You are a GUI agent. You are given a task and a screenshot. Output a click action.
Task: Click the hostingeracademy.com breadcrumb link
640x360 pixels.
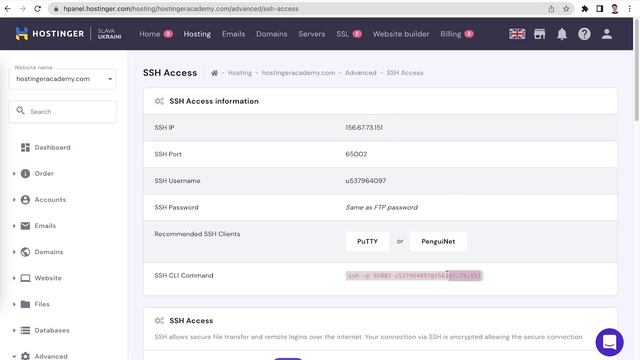pos(298,73)
